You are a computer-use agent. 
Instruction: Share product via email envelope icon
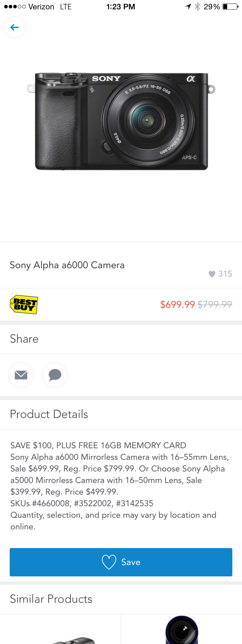coord(21,375)
